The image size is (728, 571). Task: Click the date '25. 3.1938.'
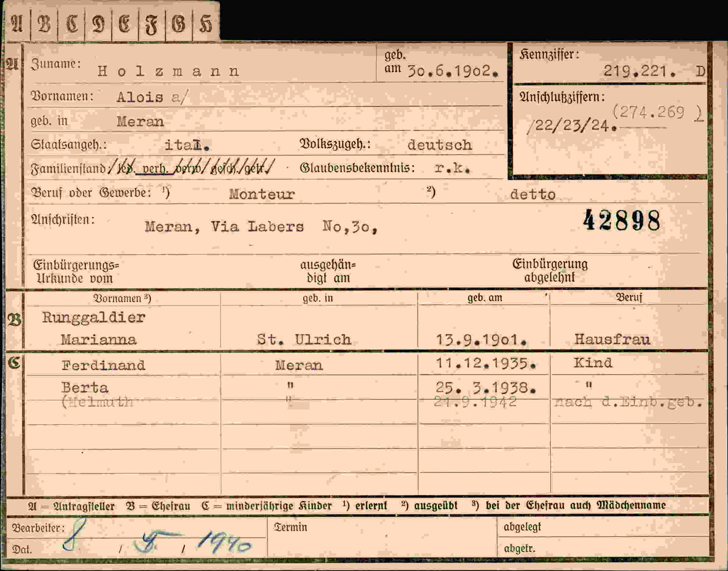pos(486,388)
